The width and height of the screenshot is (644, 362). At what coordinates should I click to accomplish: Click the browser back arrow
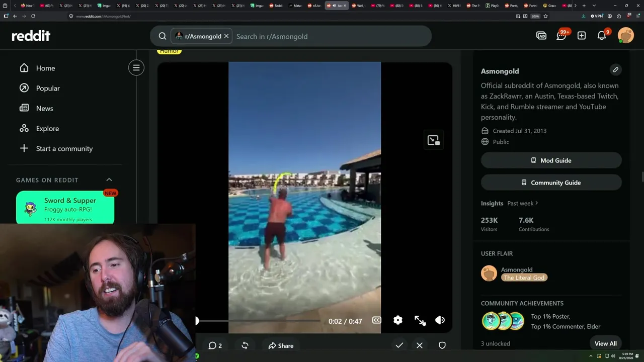click(x=15, y=16)
